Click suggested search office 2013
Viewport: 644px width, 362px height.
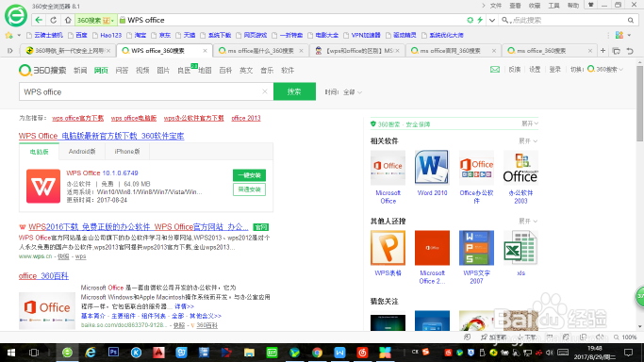pyautogui.click(x=245, y=118)
